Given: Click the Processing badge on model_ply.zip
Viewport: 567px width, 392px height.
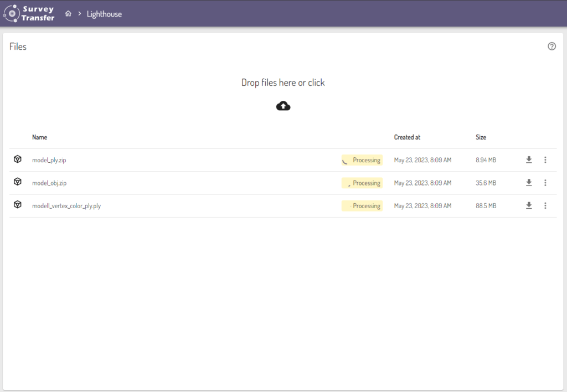Looking at the screenshot, I should click(362, 160).
